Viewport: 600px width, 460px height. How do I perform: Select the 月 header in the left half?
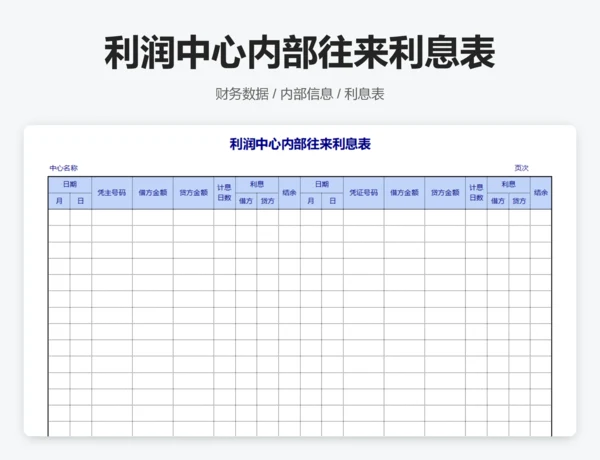[x=59, y=201]
